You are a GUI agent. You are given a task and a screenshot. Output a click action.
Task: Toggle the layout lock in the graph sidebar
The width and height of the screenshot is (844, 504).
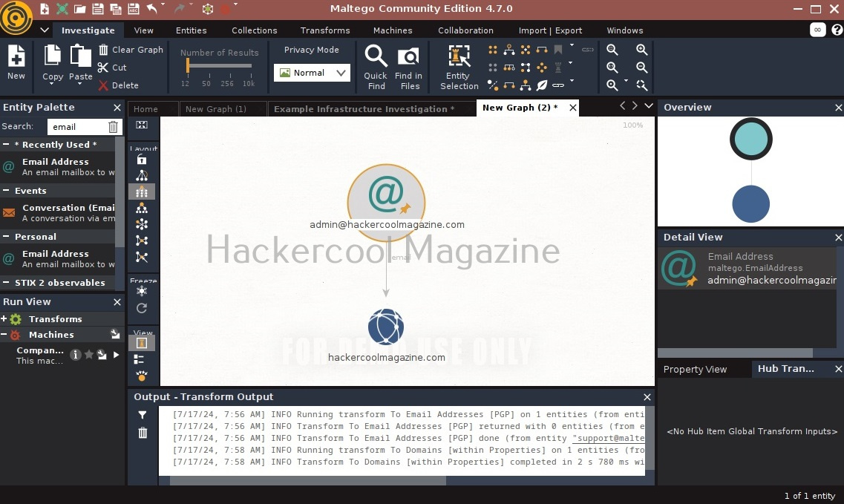click(142, 160)
